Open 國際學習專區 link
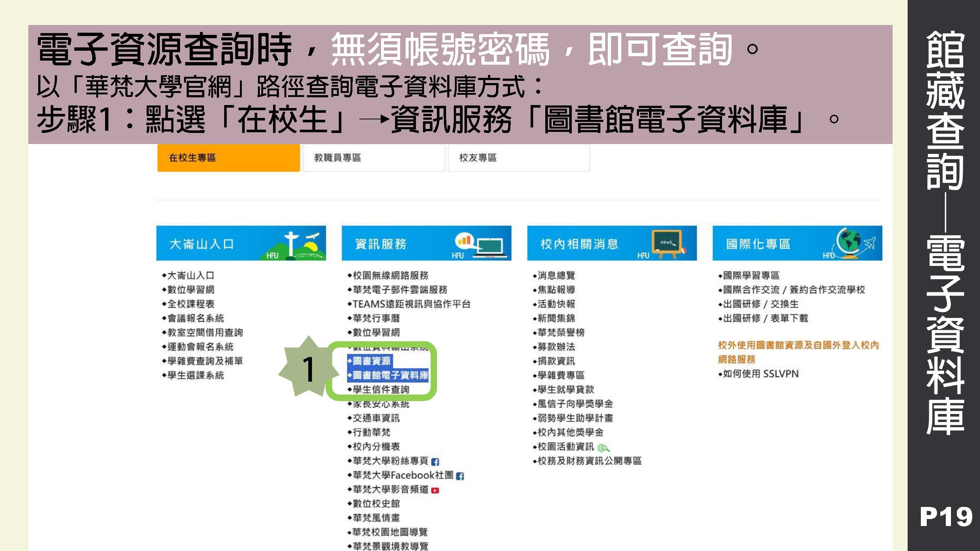Viewport: 980px width, 551px height. pyautogui.click(x=751, y=275)
